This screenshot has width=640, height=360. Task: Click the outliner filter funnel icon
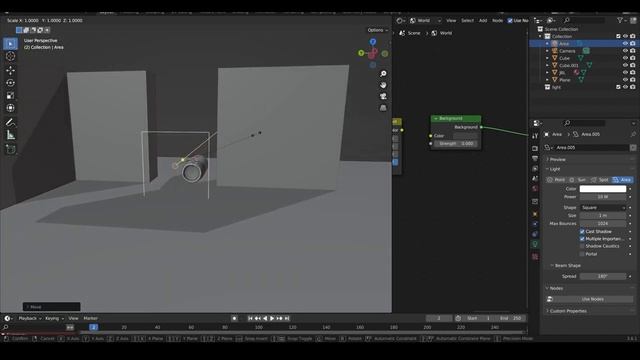coord(620,20)
